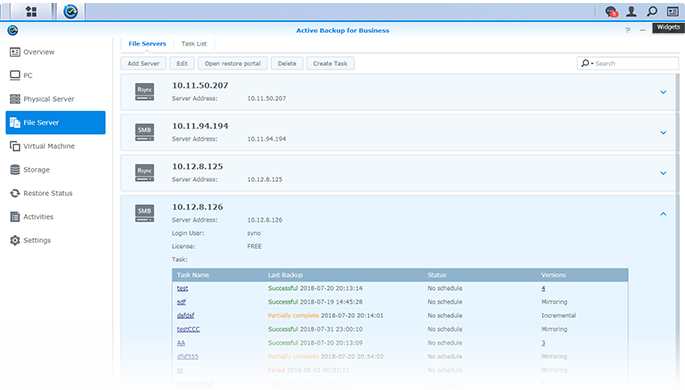Click the Delete button
This screenshot has width=685, height=390.
click(x=287, y=63)
